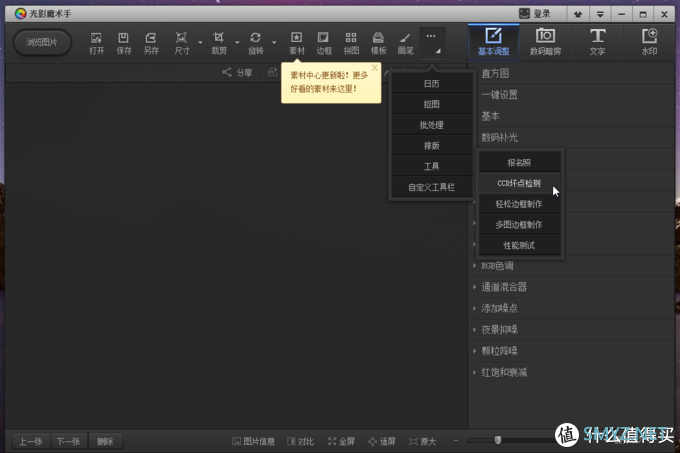The width and height of the screenshot is (680, 453).
Task: Open the 拼图 collage tool
Action: point(351,43)
